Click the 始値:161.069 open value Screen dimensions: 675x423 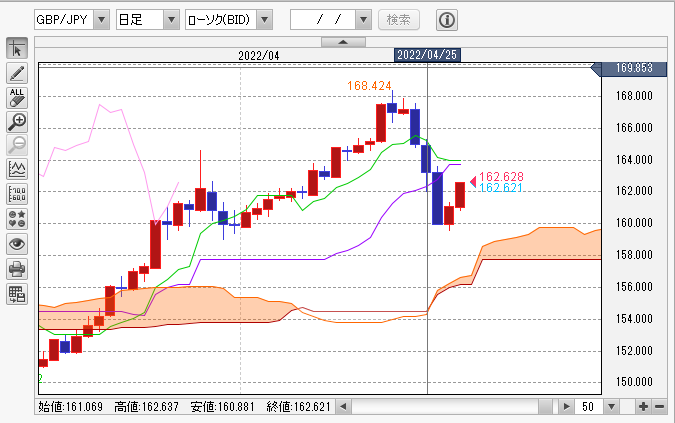[x=71, y=407]
